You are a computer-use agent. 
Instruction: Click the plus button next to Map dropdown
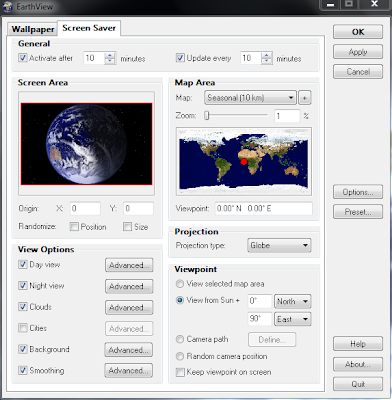(305, 98)
